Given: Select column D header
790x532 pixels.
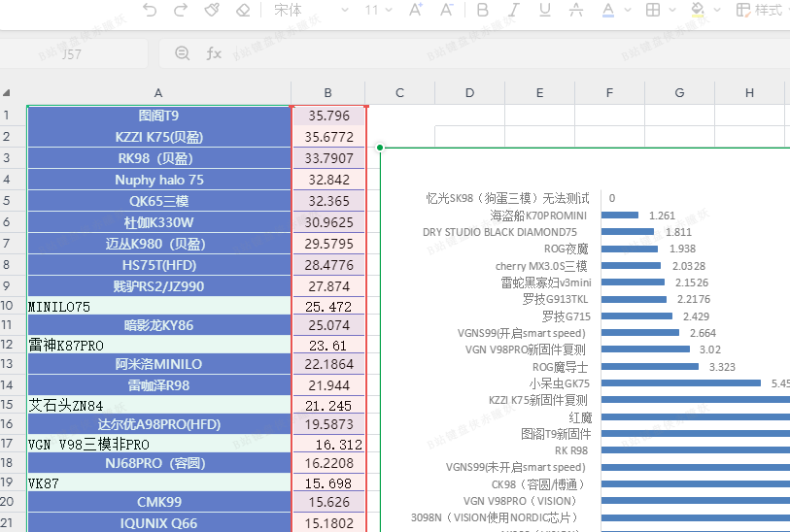Looking at the screenshot, I should pos(469,92).
